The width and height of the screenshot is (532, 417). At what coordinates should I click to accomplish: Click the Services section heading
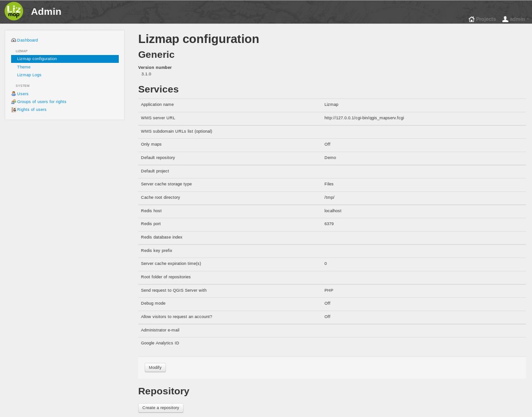[159, 89]
